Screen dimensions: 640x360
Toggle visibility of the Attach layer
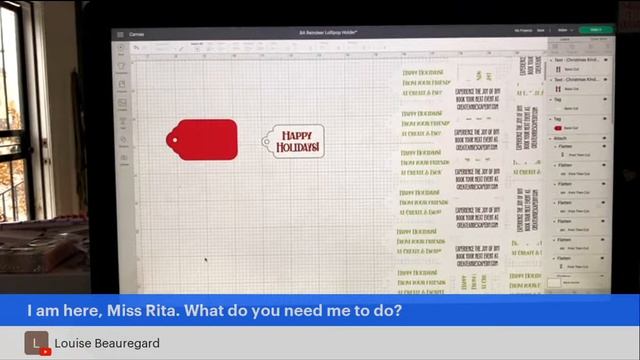click(x=604, y=138)
